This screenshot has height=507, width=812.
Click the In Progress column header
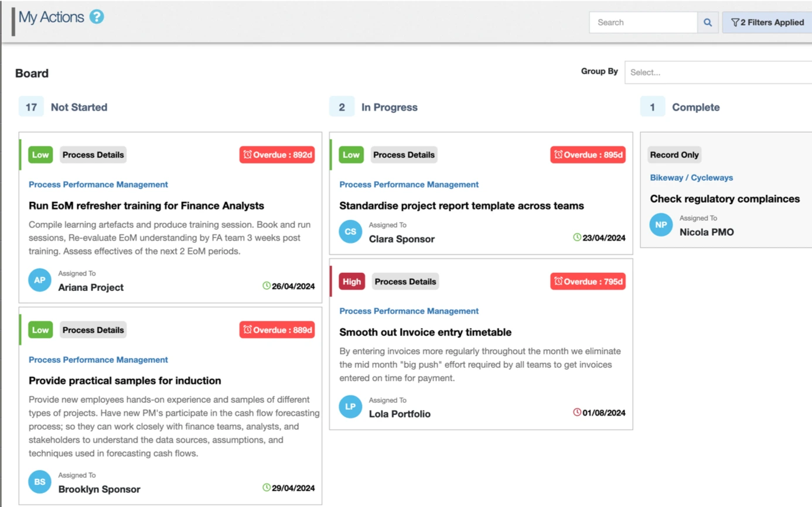tap(389, 107)
